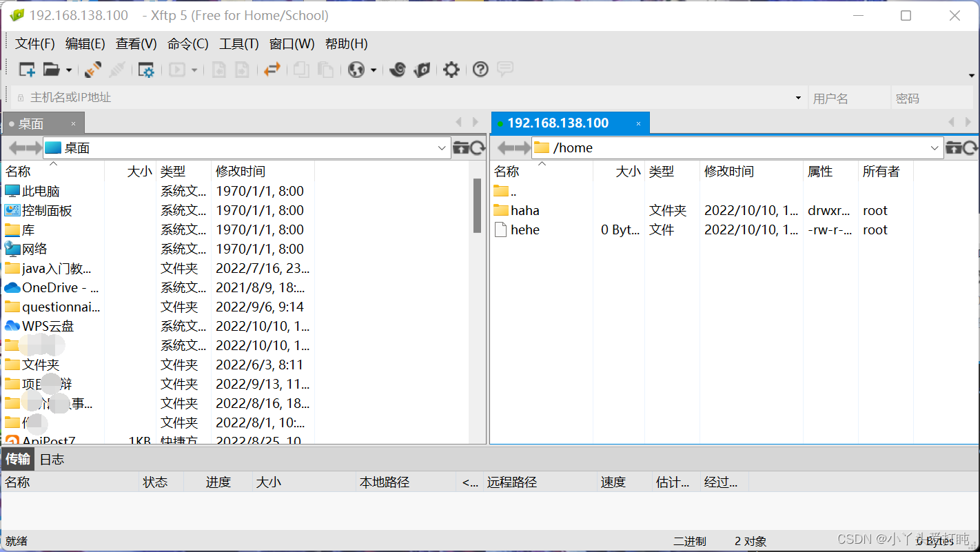Open Options with the gear icon
The height and width of the screenshot is (552, 980).
click(x=451, y=69)
